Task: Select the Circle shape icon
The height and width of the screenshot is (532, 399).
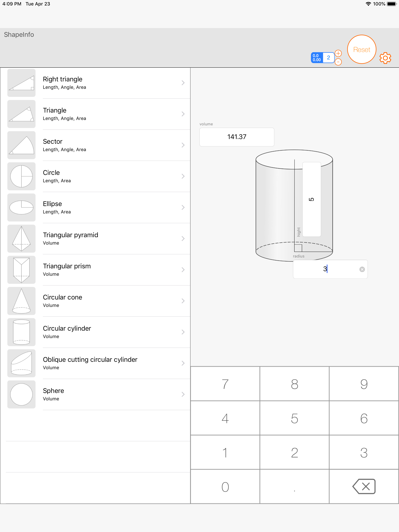Action: click(21, 176)
